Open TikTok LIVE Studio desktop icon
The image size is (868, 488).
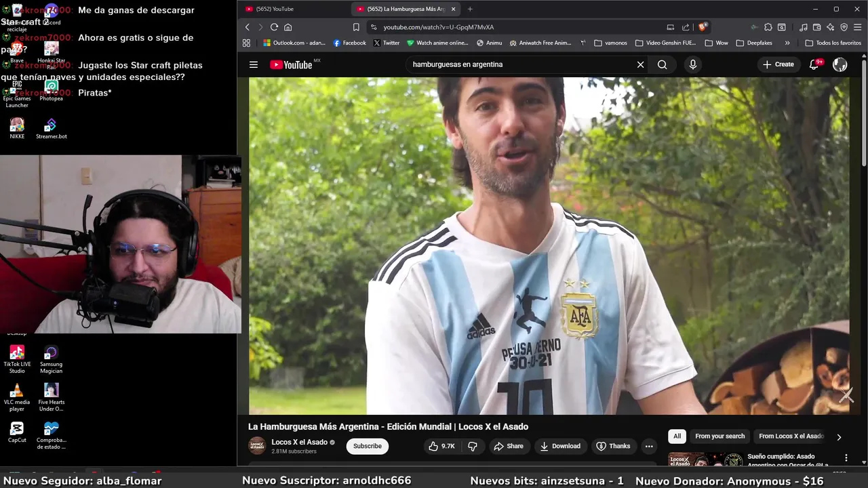click(17, 360)
